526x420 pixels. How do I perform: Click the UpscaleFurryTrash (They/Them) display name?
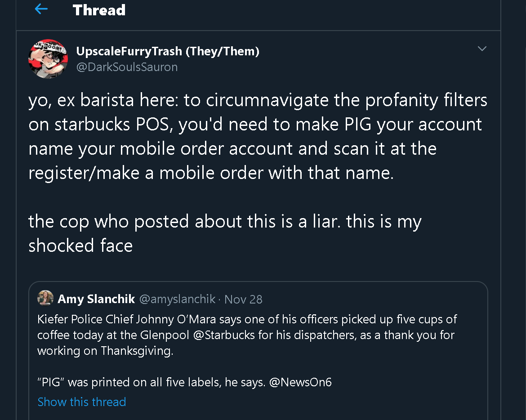click(x=168, y=51)
